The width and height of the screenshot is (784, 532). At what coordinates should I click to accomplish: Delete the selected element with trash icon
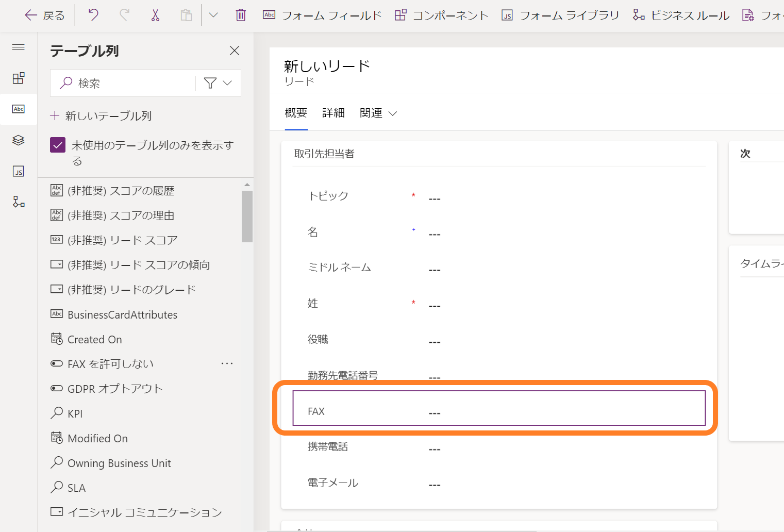(x=241, y=15)
